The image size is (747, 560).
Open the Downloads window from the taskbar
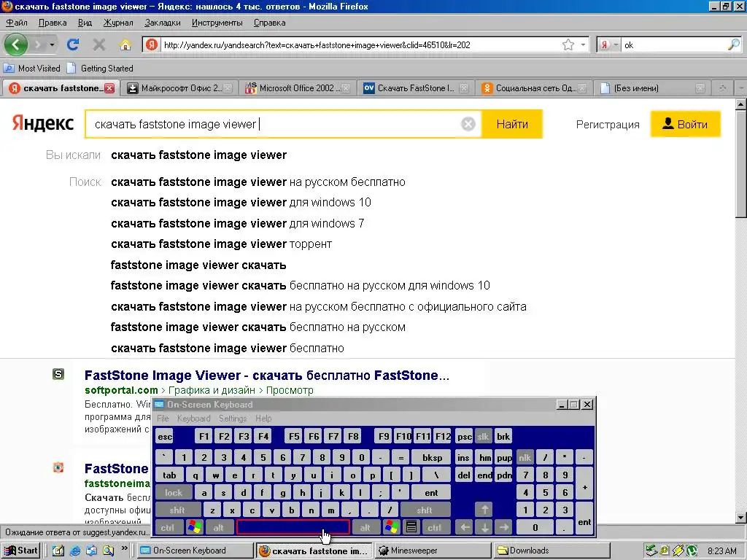551,551
